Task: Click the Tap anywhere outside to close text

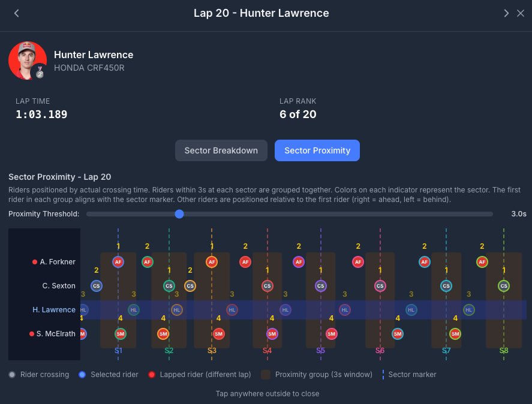Action: point(267,394)
